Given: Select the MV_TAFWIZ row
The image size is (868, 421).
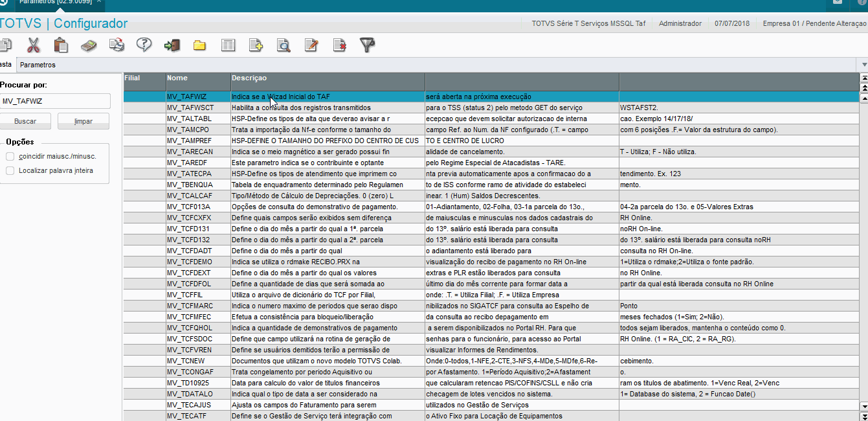Looking at the screenshot, I should click(491, 97).
